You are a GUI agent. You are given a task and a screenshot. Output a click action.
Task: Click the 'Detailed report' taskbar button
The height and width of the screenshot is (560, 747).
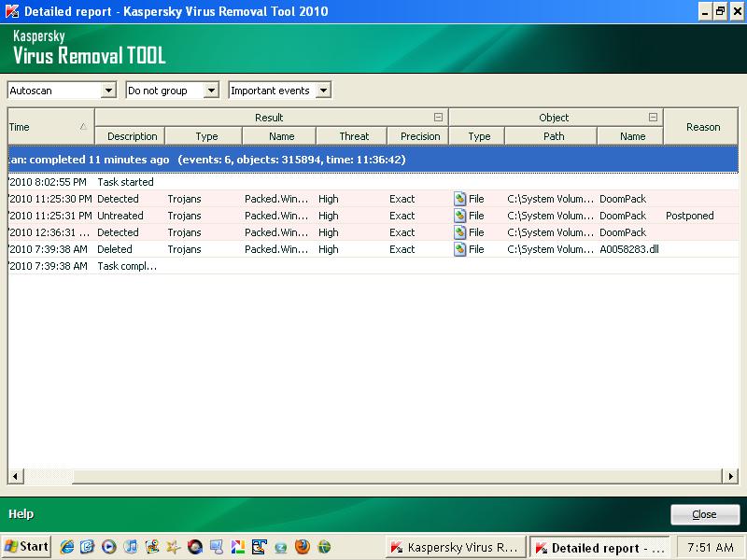click(x=600, y=548)
